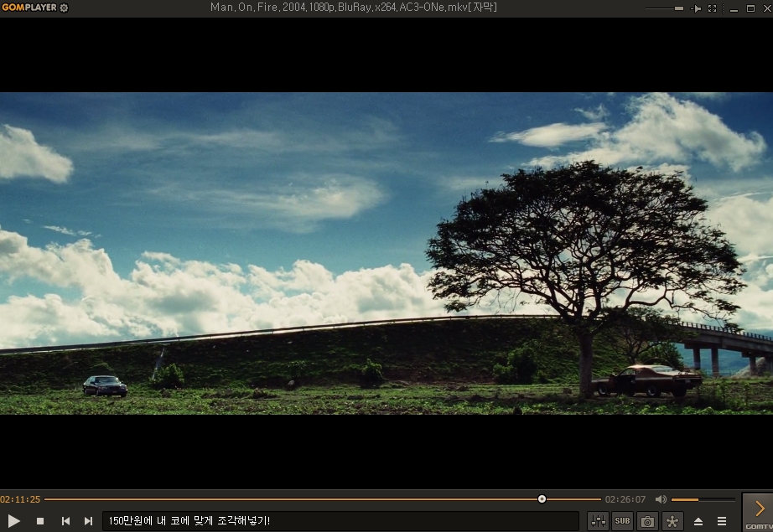Capture a screenshot with the camera icon
This screenshot has width=773, height=532.
(x=647, y=521)
